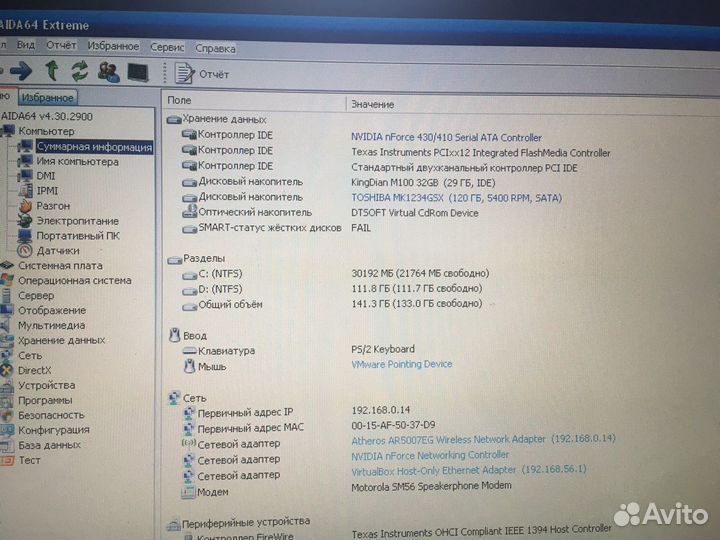Select the Разгон item with flame icon

(x=53, y=206)
